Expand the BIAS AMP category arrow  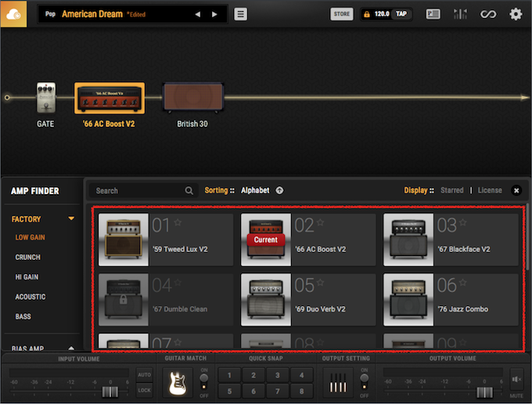click(x=71, y=348)
